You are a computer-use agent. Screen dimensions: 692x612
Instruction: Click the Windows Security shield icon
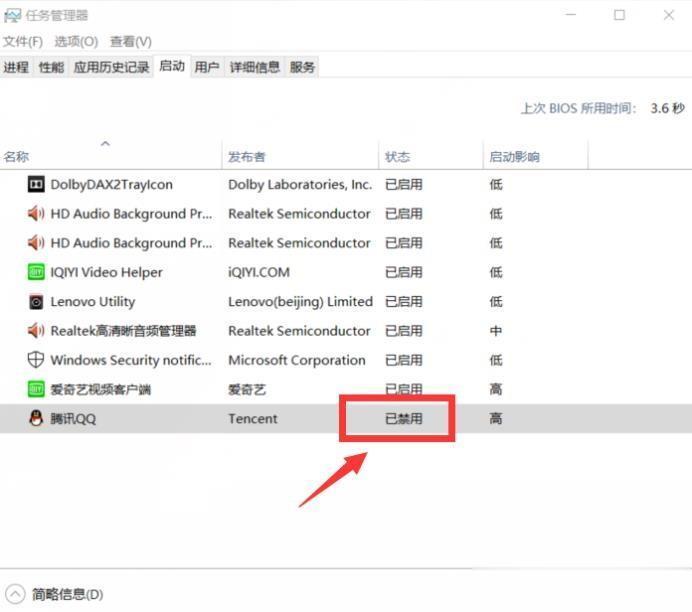click(x=36, y=360)
